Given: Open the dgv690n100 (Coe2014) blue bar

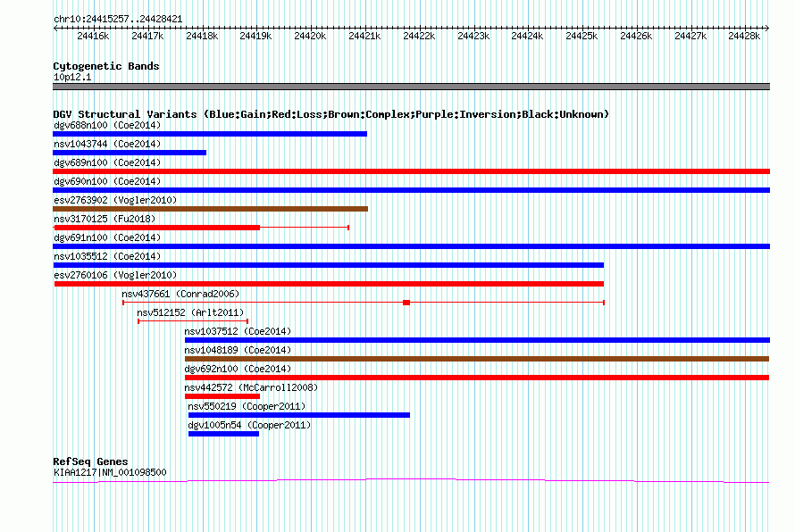Looking at the screenshot, I should 411,190.
